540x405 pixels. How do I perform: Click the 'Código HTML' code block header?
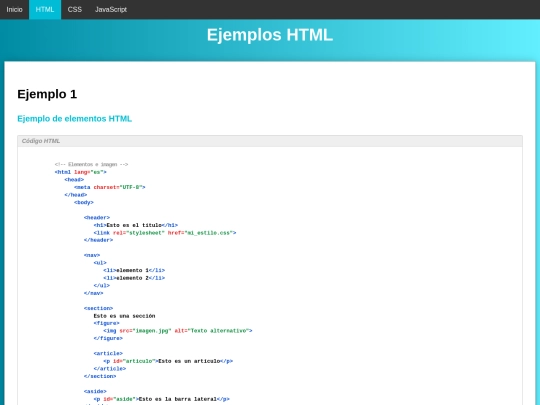tap(270, 141)
